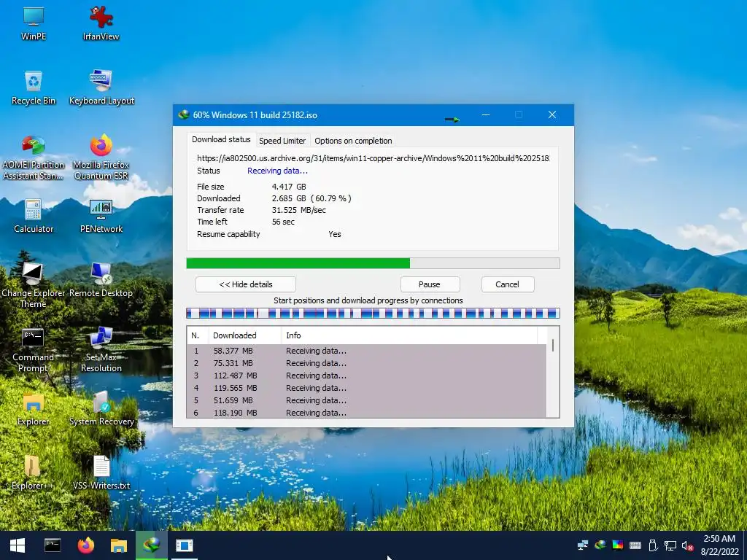The height and width of the screenshot is (560, 747).
Task: Click the window icon taskbar button
Action: [185, 545]
